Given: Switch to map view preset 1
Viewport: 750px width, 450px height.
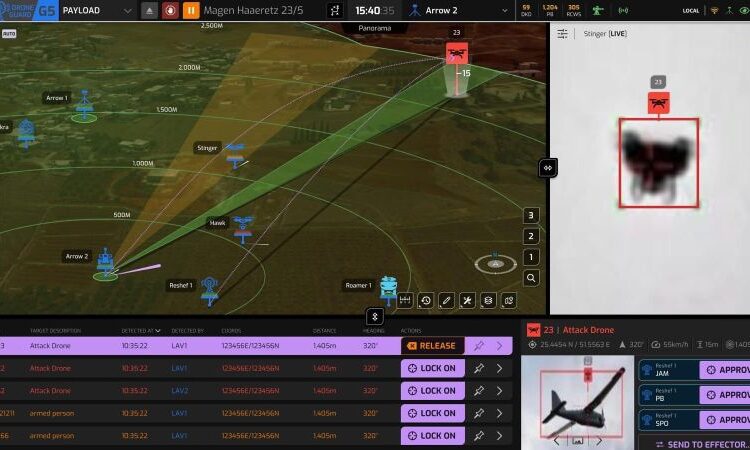Looking at the screenshot, I should pyautogui.click(x=532, y=257).
